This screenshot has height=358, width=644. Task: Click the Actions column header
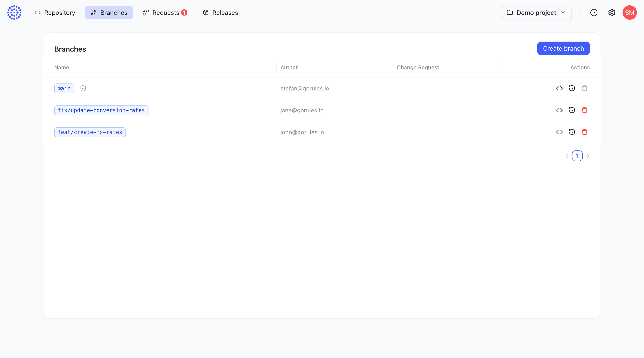point(580,68)
